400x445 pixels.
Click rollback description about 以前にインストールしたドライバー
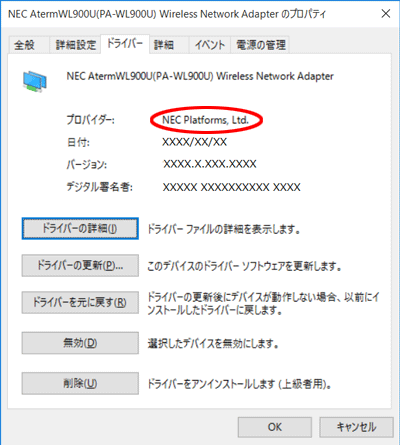pos(263,303)
